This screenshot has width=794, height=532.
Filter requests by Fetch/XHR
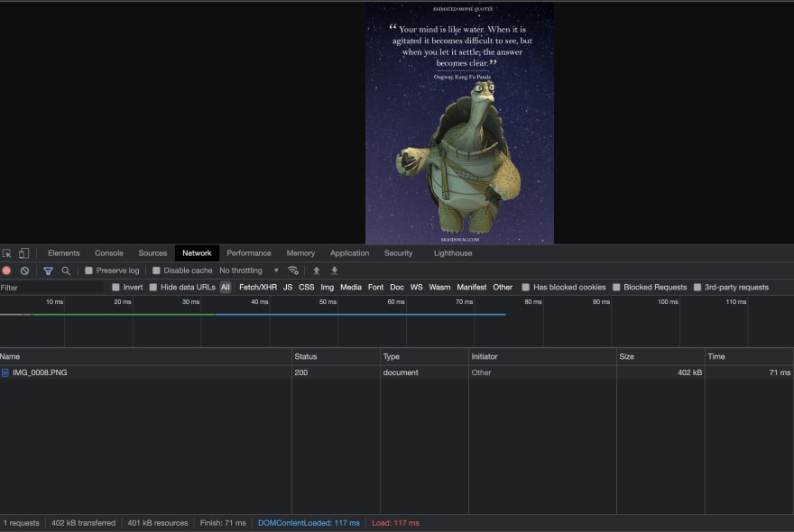pyautogui.click(x=258, y=287)
